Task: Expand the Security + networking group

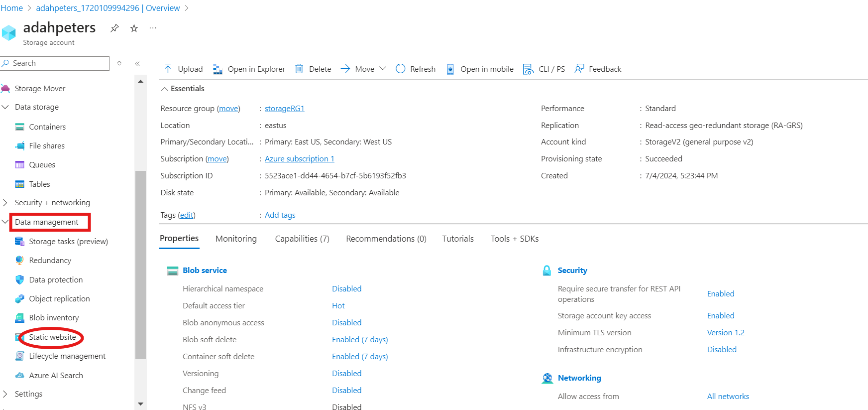Action: click(5, 203)
